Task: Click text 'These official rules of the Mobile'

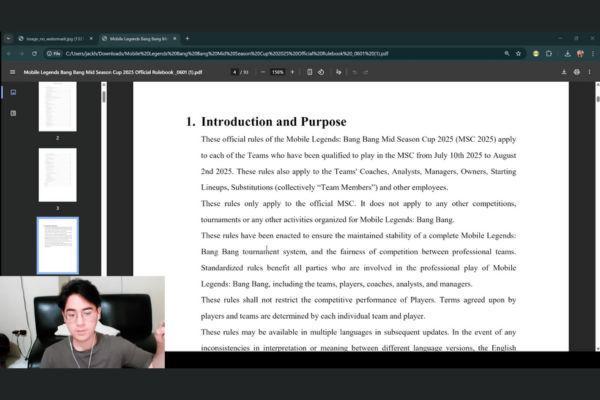Action: click(x=256, y=139)
